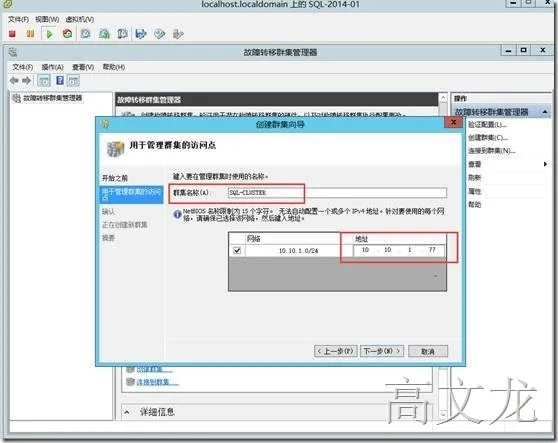Click the orange pause VM icon
The width and height of the screenshot is (558, 443).
[x=31, y=34]
